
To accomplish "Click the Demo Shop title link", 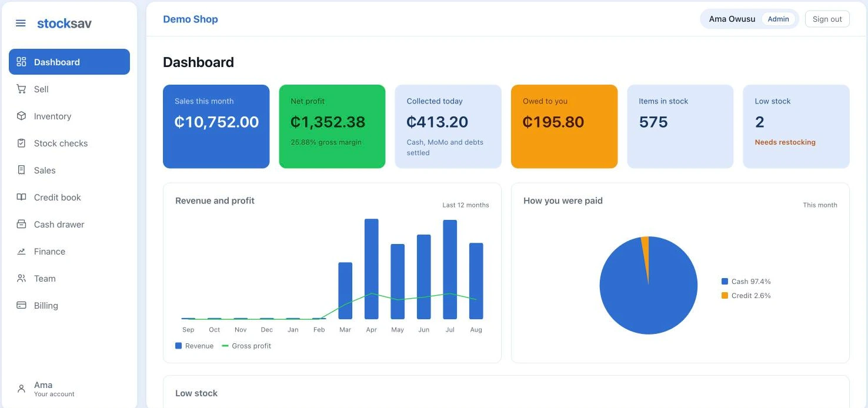I will click(191, 19).
